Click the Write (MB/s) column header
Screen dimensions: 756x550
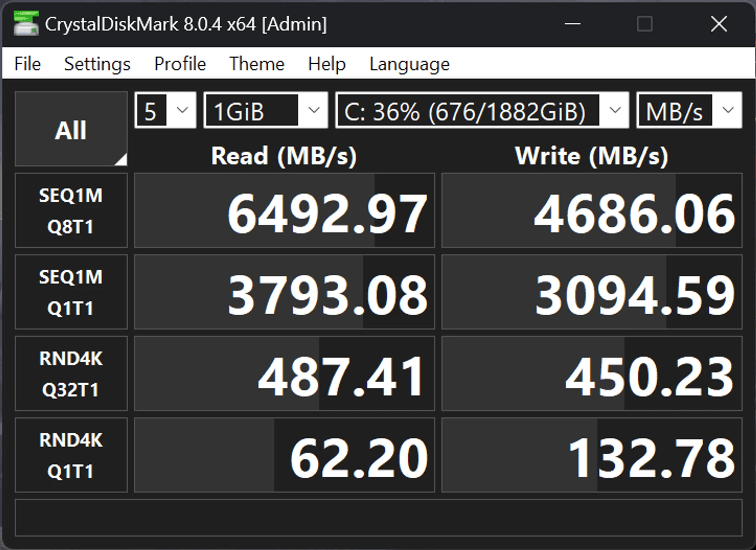(x=592, y=156)
